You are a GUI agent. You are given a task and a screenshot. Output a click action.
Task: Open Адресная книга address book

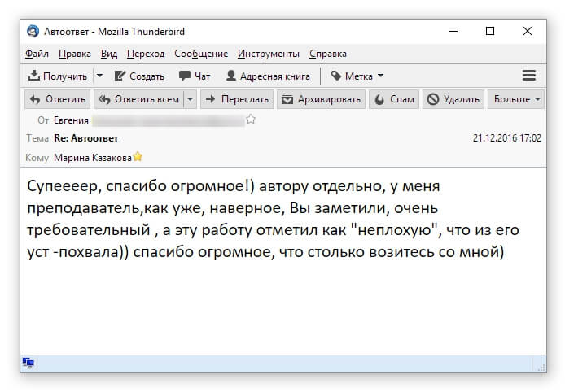[268, 76]
